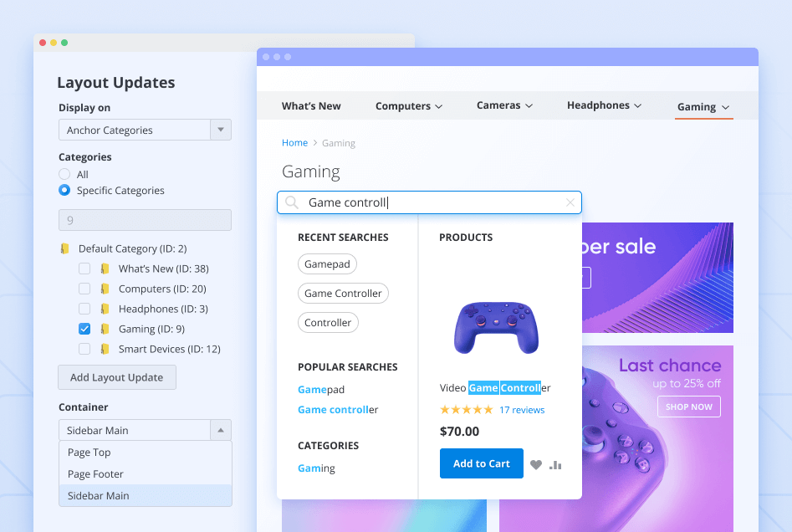Check the Computers (ID: 20) checkbox
Viewport: 792px width, 532px height.
coord(84,289)
